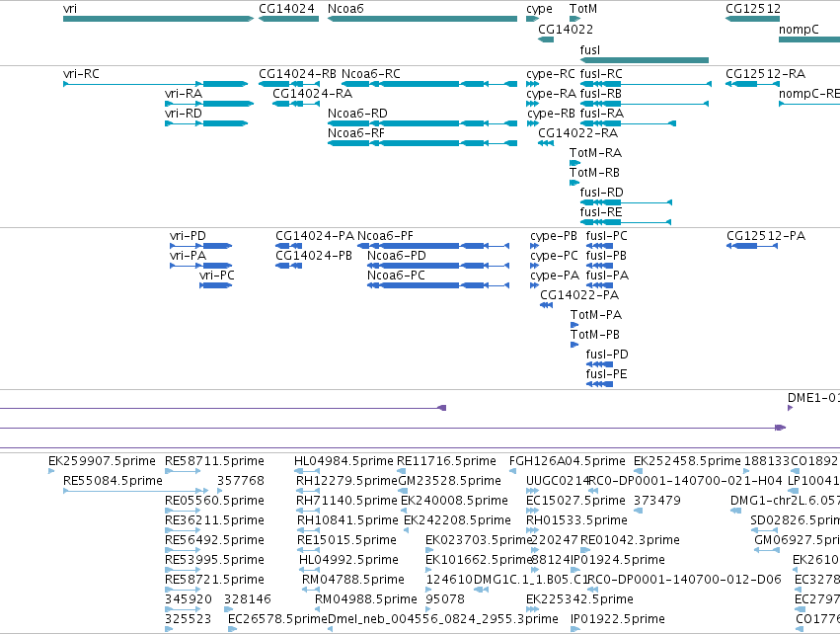The height and width of the screenshot is (634, 840).
Task: Select transcript fusl-RA
Action: coord(628,123)
